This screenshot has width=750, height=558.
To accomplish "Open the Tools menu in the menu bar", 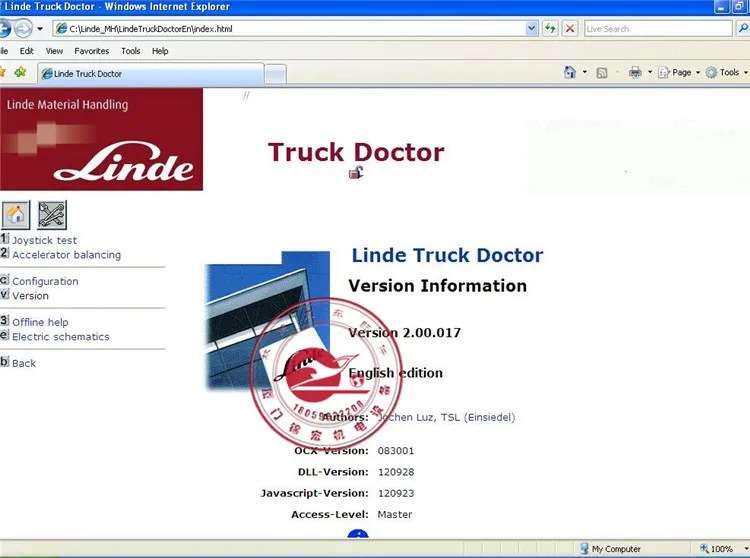I will [x=131, y=51].
